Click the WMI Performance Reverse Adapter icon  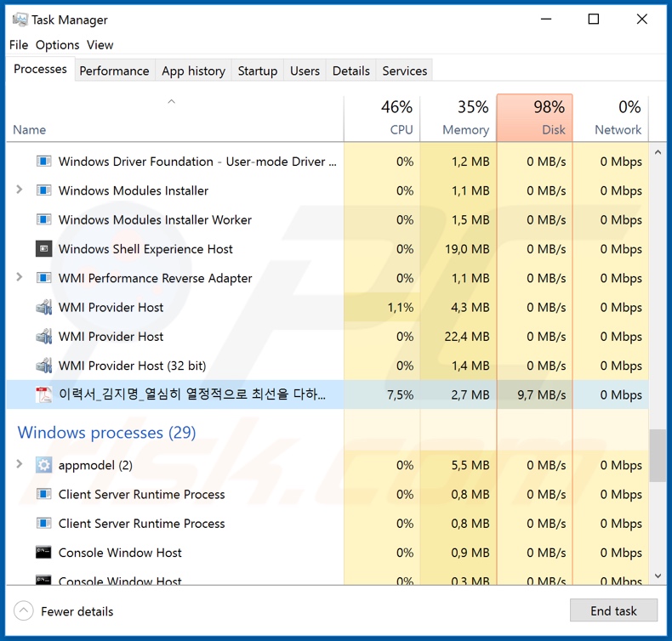(43, 278)
